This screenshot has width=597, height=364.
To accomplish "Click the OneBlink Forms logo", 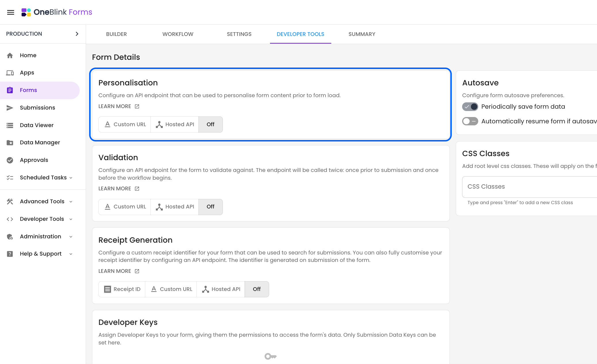I will point(57,12).
